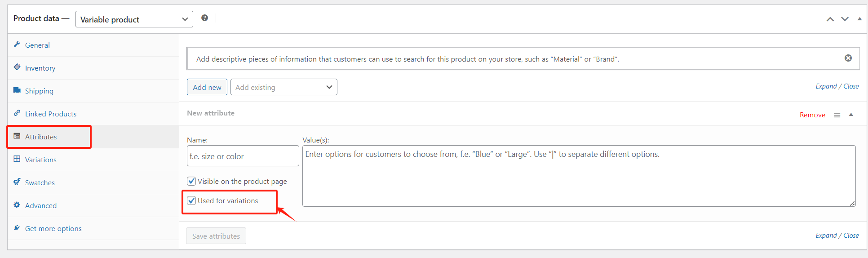This screenshot has height=258, width=868.
Task: Click the gear icon for Advanced
Action: click(17, 205)
